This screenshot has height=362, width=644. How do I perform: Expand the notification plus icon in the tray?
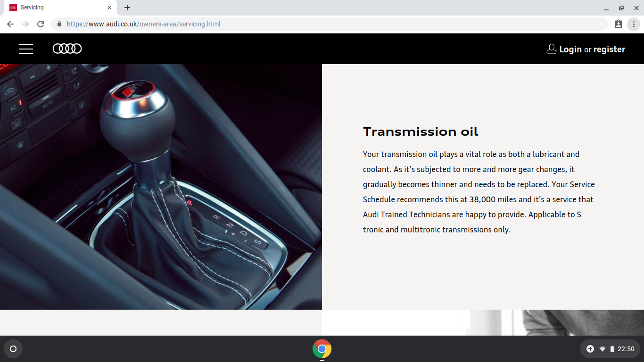pos(590,349)
